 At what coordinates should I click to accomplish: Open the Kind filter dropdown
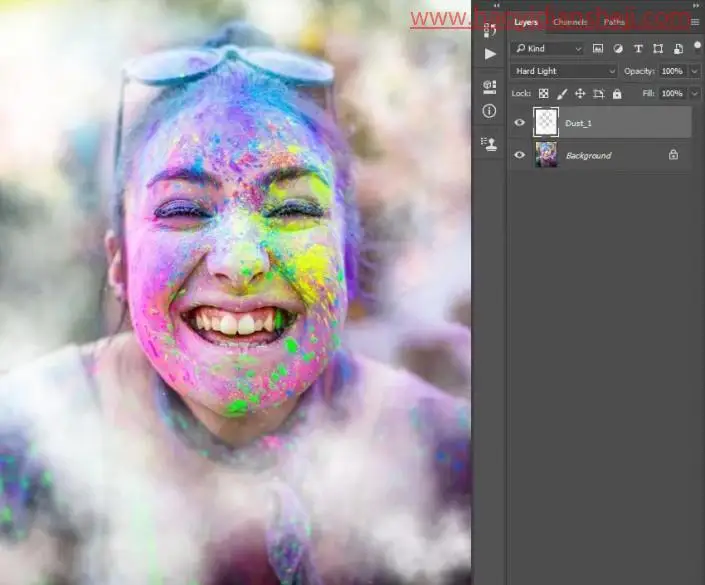pos(548,49)
